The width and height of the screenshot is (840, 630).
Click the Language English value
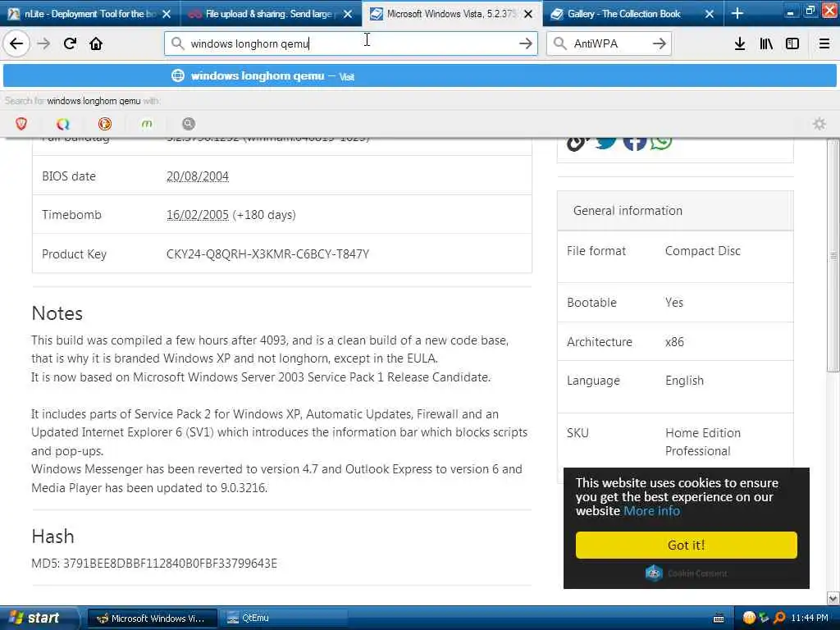(x=685, y=381)
